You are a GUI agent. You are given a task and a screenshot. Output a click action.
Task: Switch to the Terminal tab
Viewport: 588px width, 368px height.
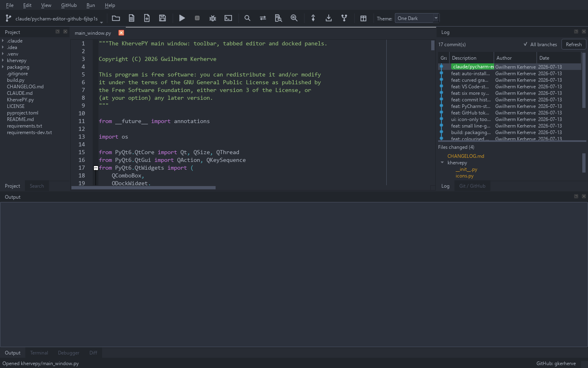pyautogui.click(x=39, y=353)
